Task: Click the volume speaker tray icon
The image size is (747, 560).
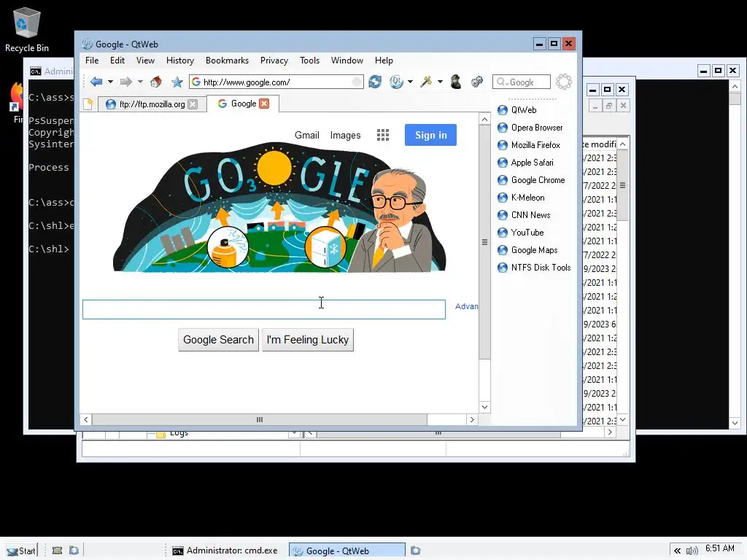Action: click(692, 551)
